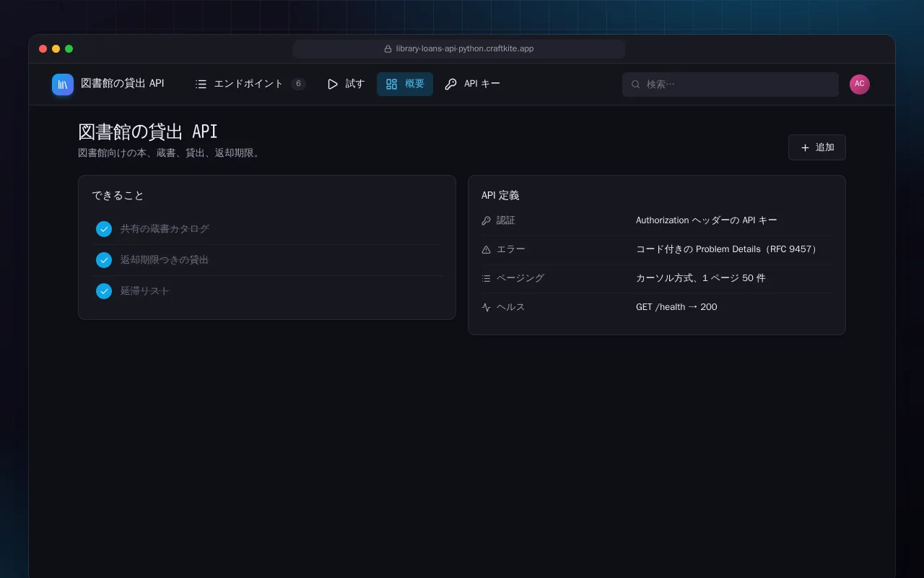Click the 追加 button

(817, 147)
